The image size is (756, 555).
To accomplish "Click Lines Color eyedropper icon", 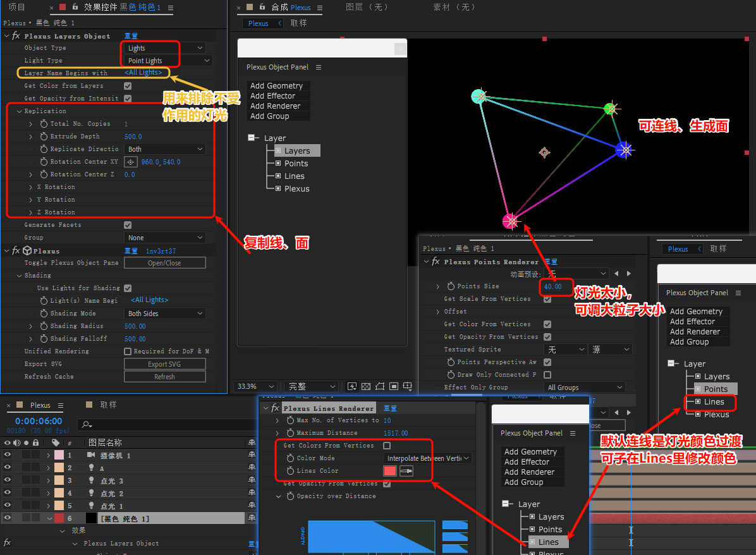I will point(406,471).
